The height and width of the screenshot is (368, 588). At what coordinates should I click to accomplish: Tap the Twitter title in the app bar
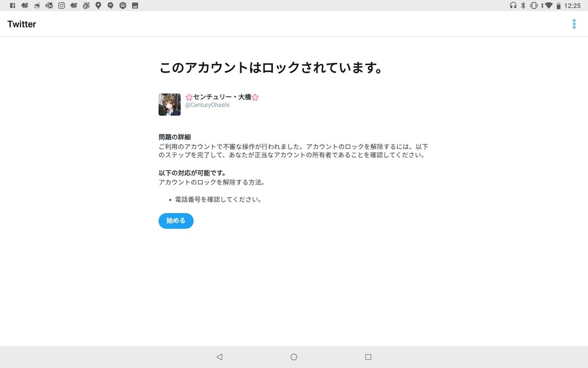(21, 24)
